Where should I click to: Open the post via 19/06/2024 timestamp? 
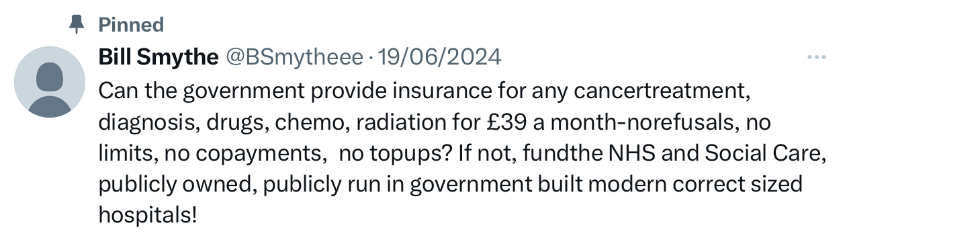coord(440,57)
